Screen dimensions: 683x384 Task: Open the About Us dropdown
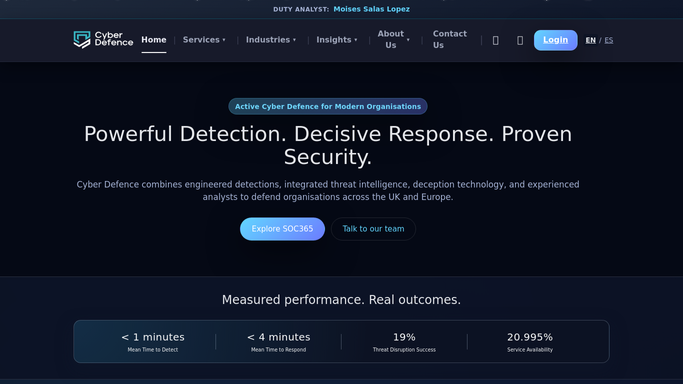coord(393,40)
